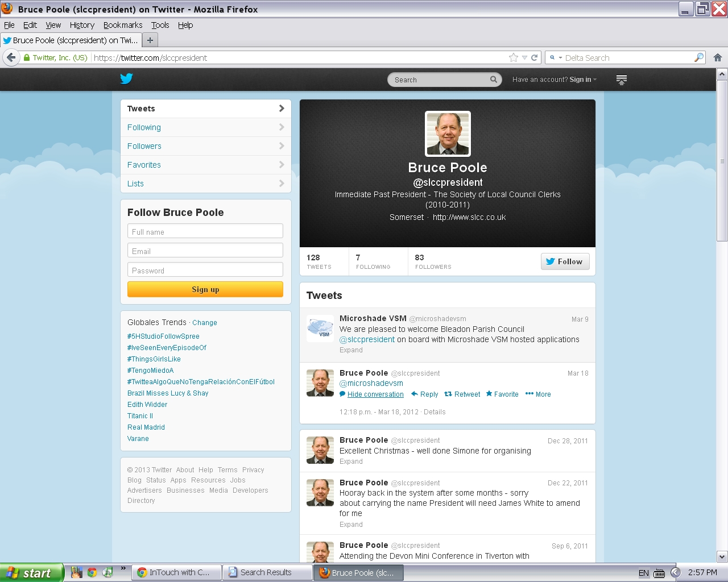Click the Firefox back arrow button
This screenshot has width=728, height=582.
(x=11, y=57)
